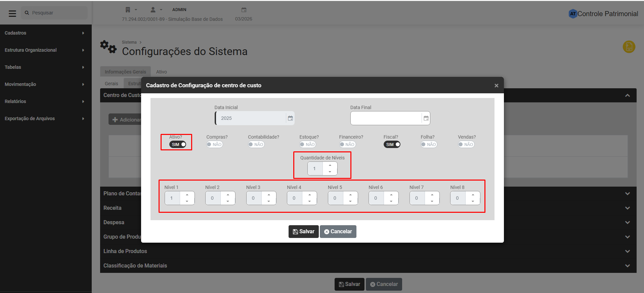This screenshot has height=293, width=644.
Task: Decrease Quantidade de Níveis value
Action: pos(330,172)
